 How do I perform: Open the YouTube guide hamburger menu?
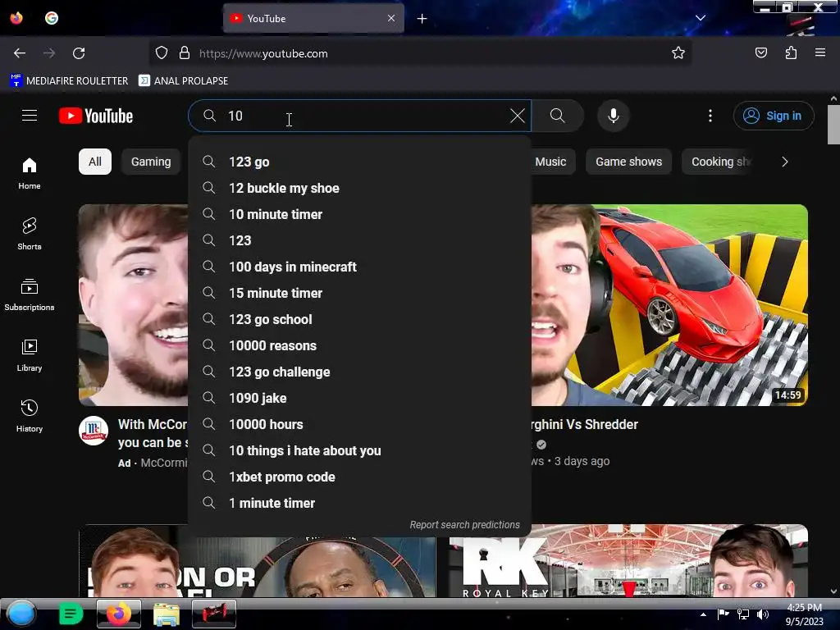(30, 116)
